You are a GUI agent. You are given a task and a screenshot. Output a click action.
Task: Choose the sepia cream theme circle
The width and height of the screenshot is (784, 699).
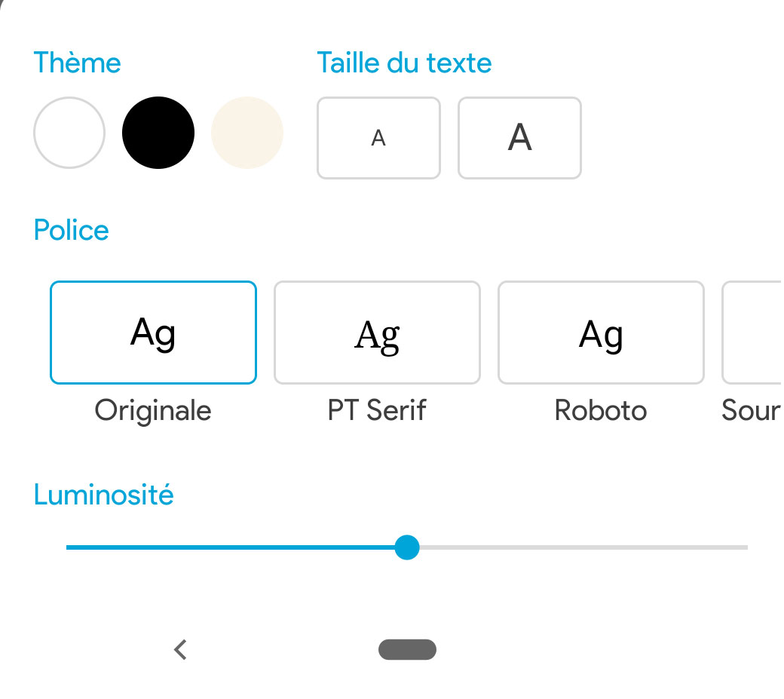tap(247, 133)
